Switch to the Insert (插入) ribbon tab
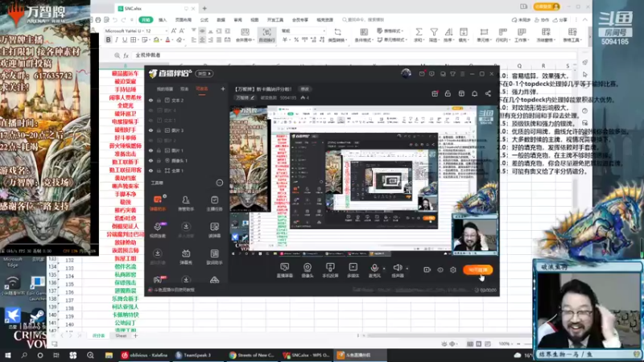This screenshot has width=644, height=362. pyautogui.click(x=163, y=19)
